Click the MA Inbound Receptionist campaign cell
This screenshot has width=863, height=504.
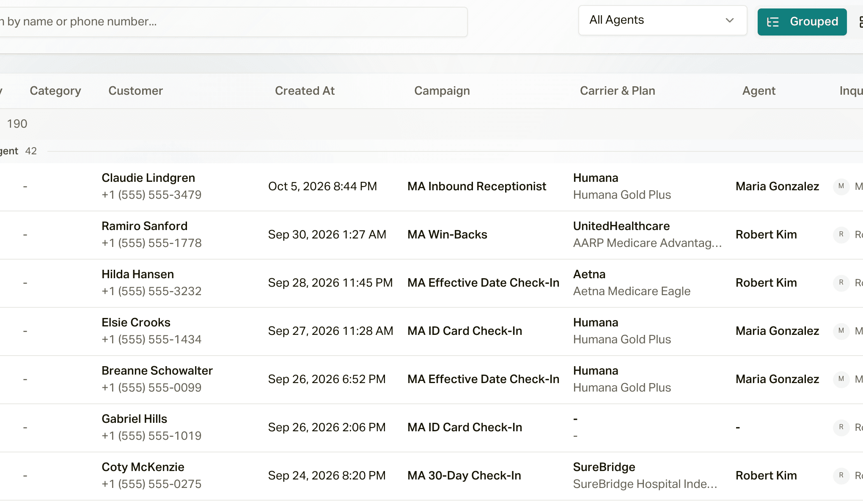pos(477,186)
